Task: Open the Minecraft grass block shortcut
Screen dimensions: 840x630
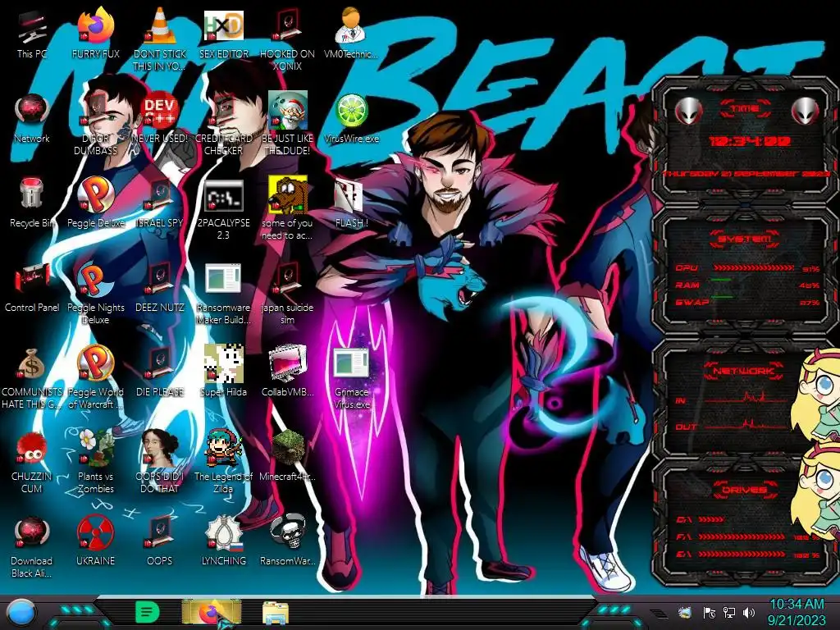Action: tap(287, 456)
